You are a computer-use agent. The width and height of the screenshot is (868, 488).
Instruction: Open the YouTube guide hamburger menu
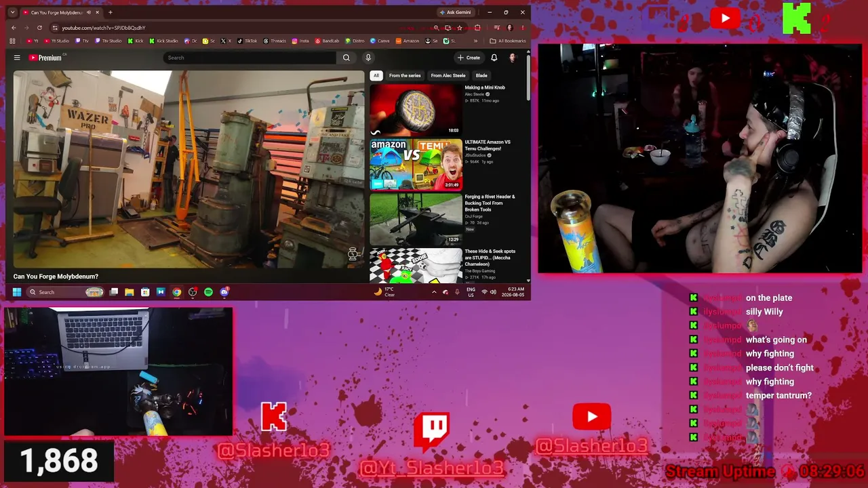(x=17, y=58)
